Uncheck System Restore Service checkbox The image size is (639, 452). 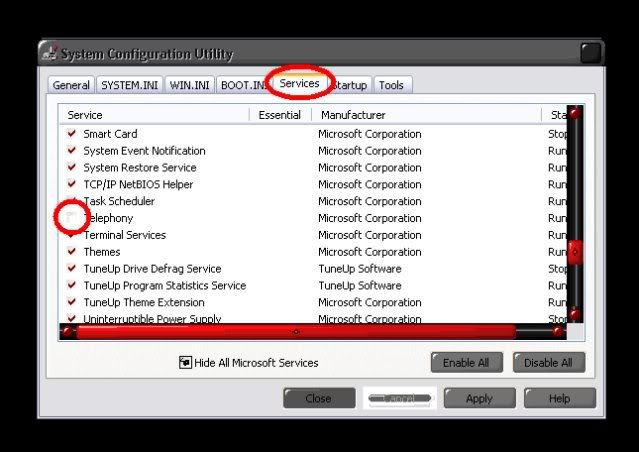pos(71,168)
